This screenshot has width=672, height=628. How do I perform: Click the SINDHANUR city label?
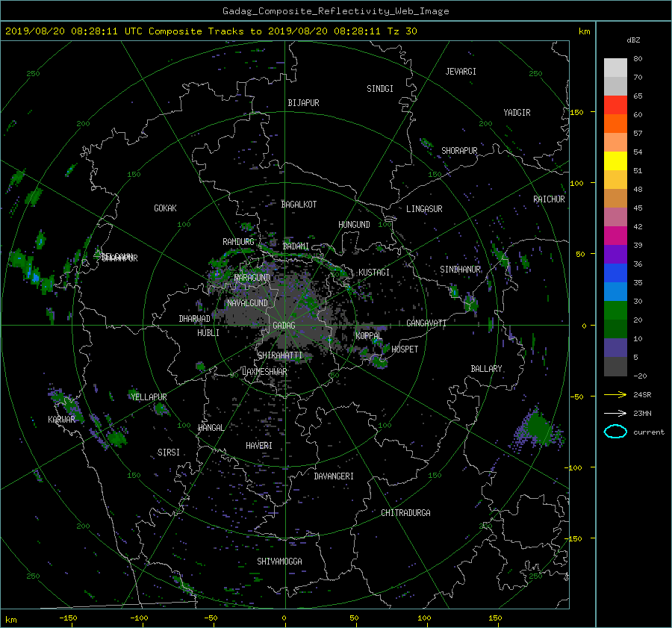[460, 270]
